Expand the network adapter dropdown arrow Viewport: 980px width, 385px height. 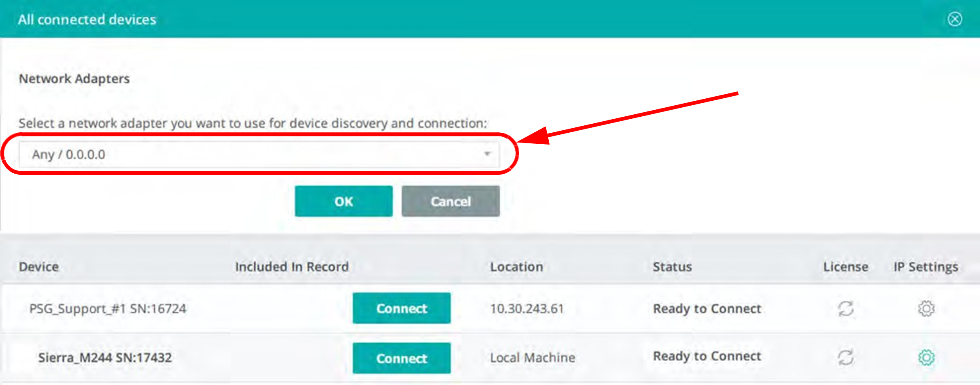[x=487, y=154]
